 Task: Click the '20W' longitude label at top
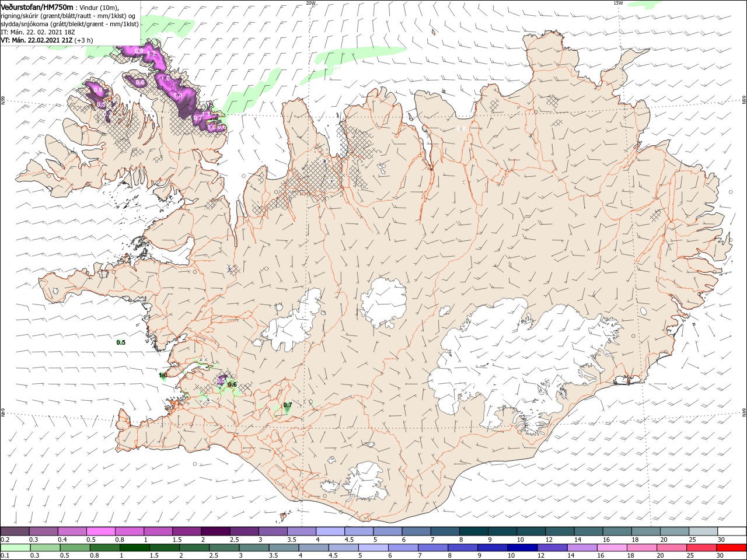[x=310, y=3]
